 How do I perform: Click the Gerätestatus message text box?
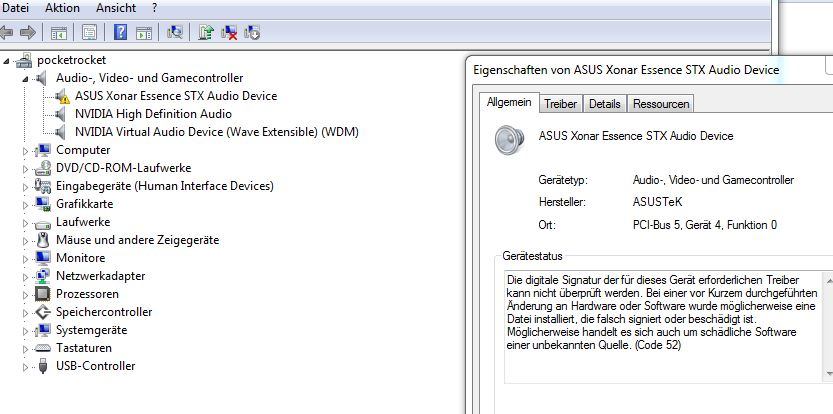point(662,327)
